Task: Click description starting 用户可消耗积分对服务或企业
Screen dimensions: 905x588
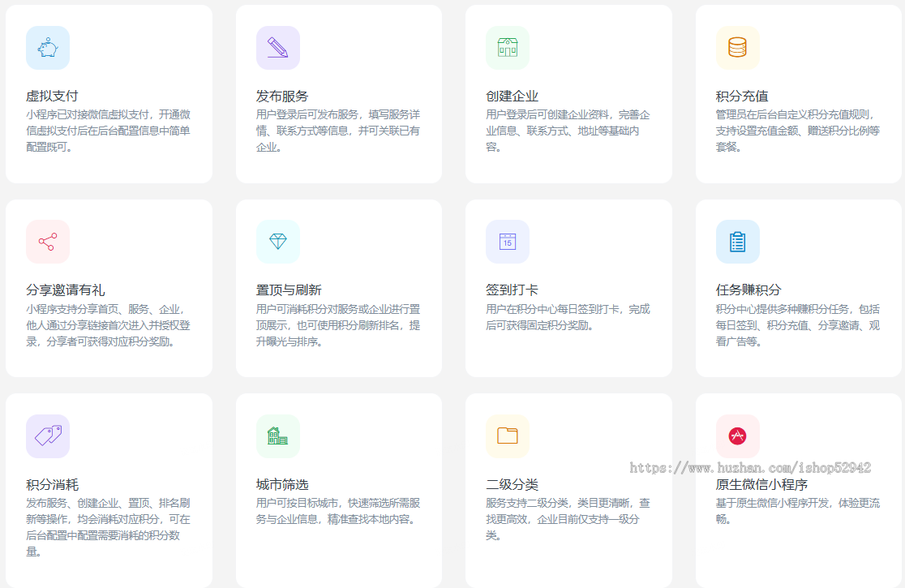Action: coord(338,325)
